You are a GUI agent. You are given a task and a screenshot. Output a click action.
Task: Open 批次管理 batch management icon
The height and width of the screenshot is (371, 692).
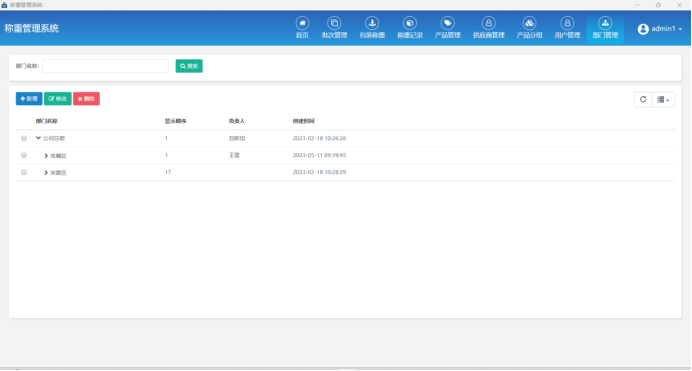(334, 23)
